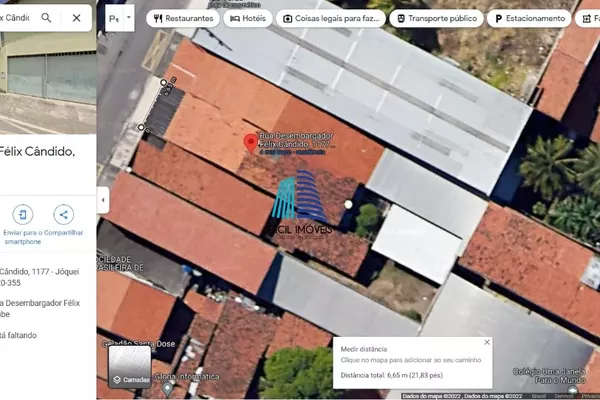Click the Gloria Informatica place pin

click(167, 389)
